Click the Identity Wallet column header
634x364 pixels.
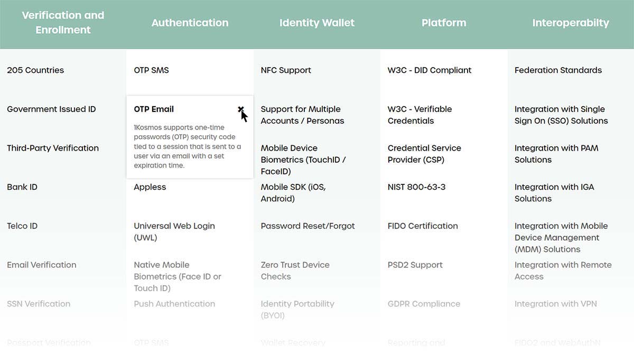[316, 23]
